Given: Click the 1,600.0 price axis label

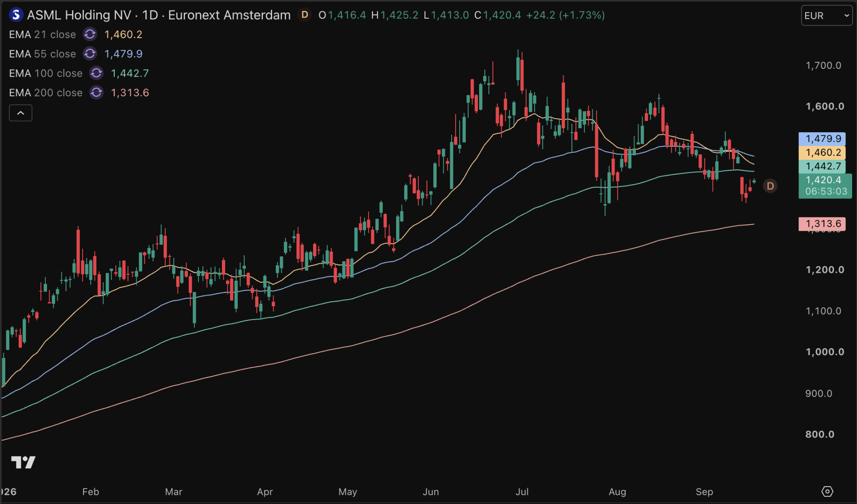Looking at the screenshot, I should tap(825, 106).
